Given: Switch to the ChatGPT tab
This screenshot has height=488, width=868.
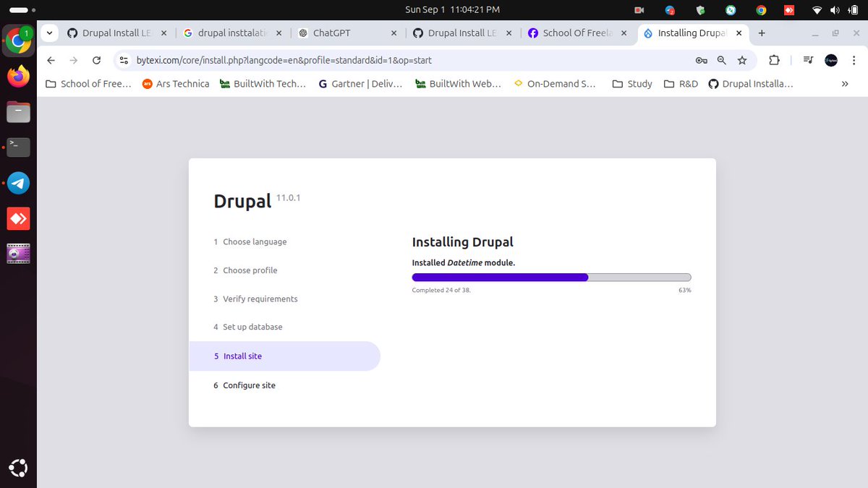Looking at the screenshot, I should click(349, 33).
